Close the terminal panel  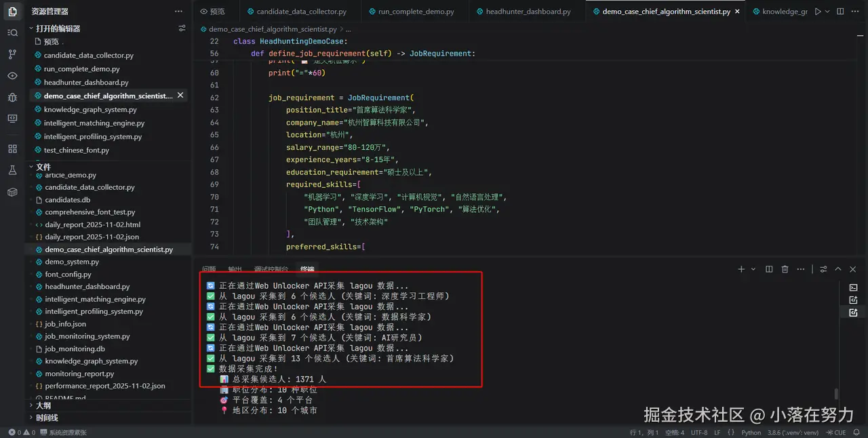click(x=853, y=269)
